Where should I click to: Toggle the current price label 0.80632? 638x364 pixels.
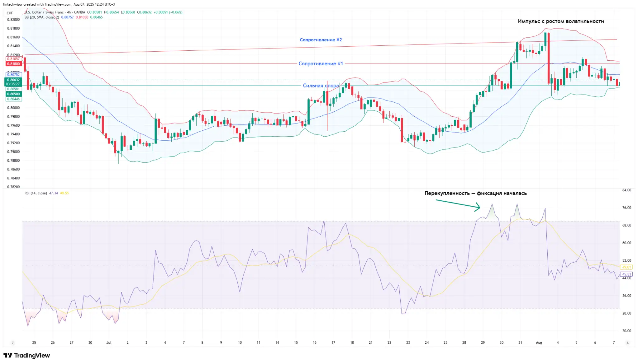click(x=14, y=80)
